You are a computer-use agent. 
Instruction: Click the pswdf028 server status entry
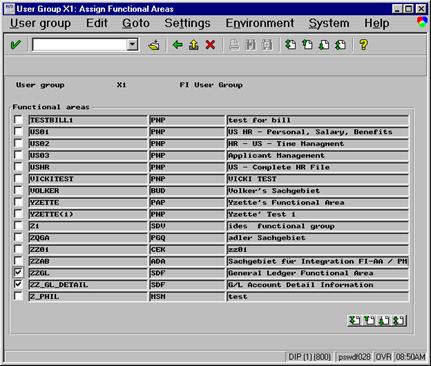pyautogui.click(x=354, y=357)
